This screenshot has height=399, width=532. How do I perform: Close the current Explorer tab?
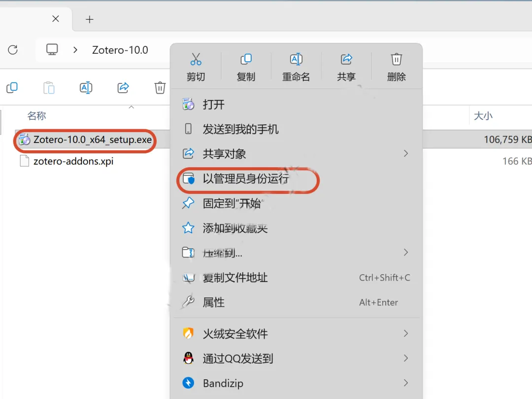[x=56, y=19]
